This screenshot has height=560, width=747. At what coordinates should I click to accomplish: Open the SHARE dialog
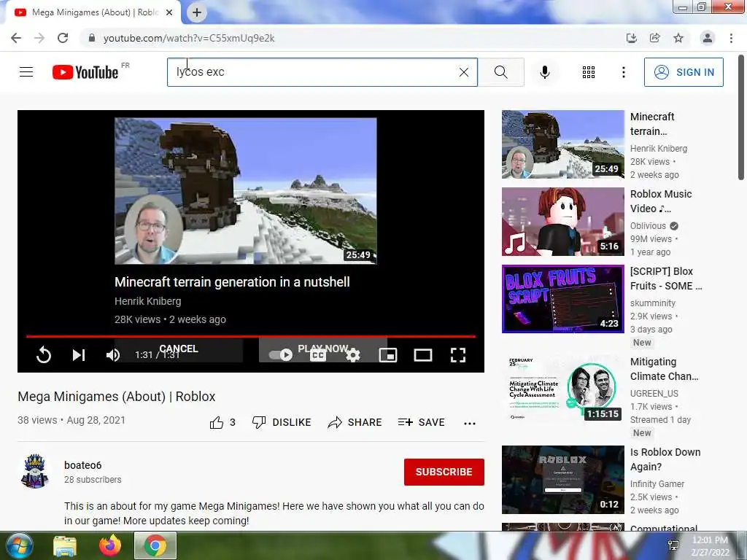click(355, 422)
